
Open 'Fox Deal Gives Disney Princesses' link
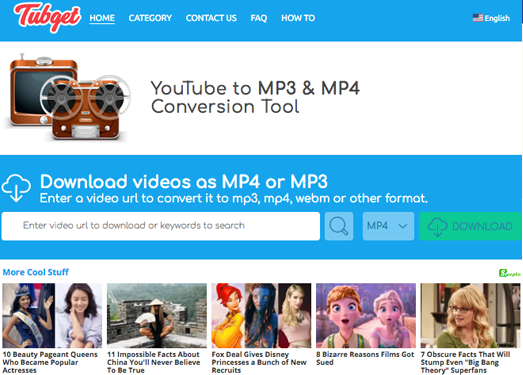(259, 362)
